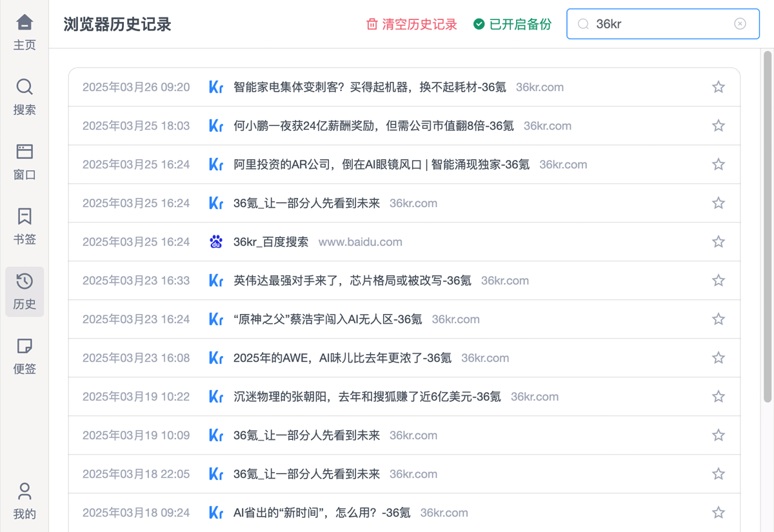Click timestamp 2025年03月18 09:24

pyautogui.click(x=136, y=513)
